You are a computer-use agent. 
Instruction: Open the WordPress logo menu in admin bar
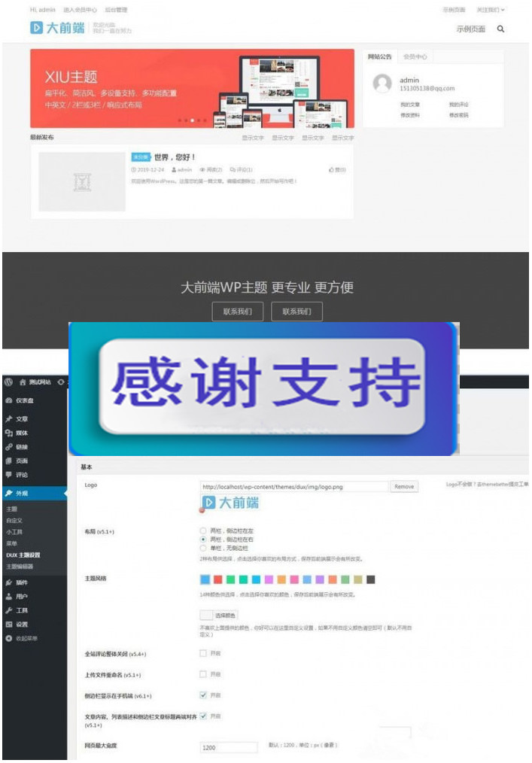[8, 382]
